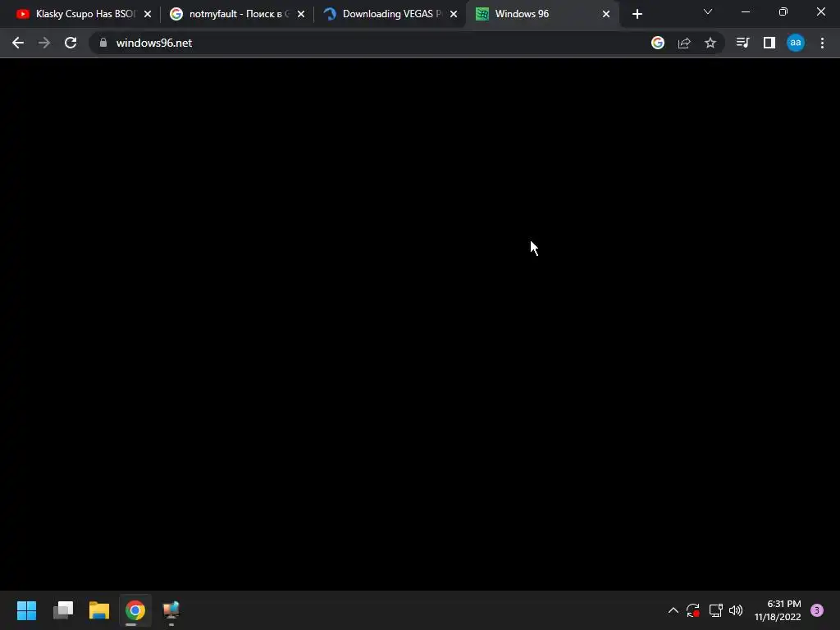This screenshot has width=840, height=630.
Task: Open the volume speaker icon
Action: (x=736, y=610)
